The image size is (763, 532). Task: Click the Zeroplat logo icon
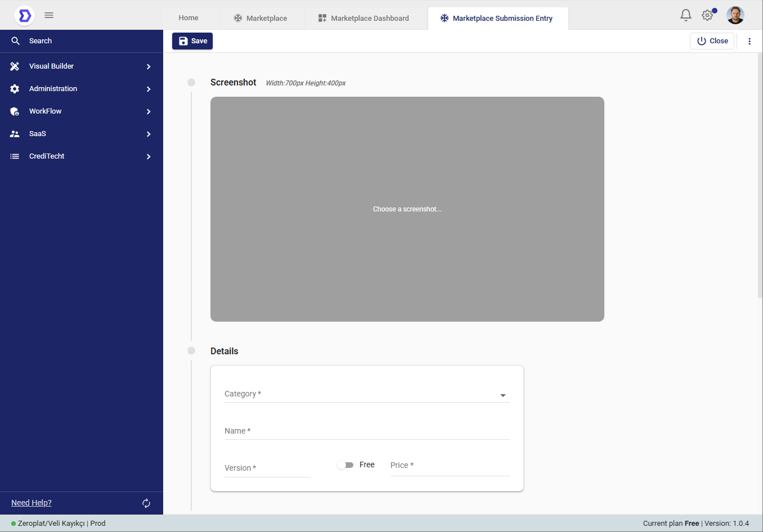click(24, 15)
